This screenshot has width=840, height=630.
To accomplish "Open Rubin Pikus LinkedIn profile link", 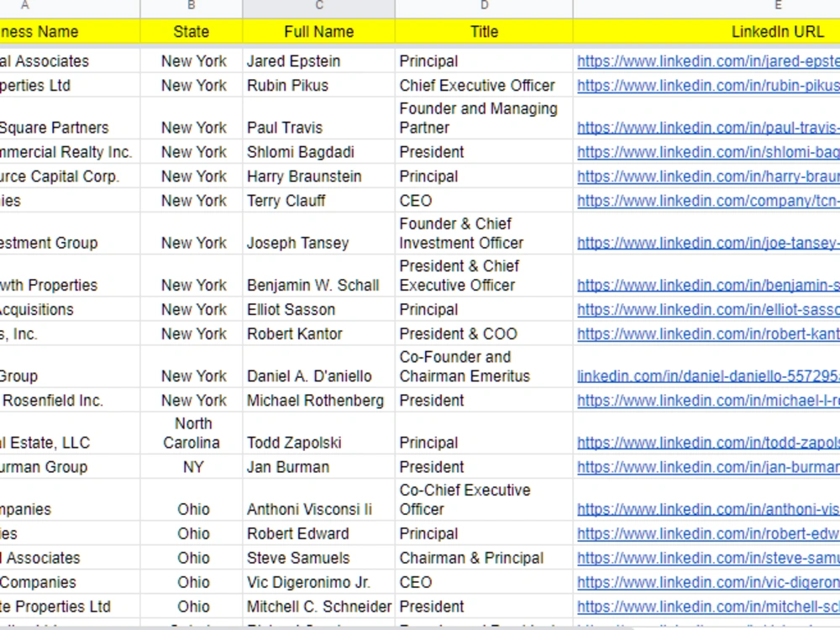I will pos(708,86).
